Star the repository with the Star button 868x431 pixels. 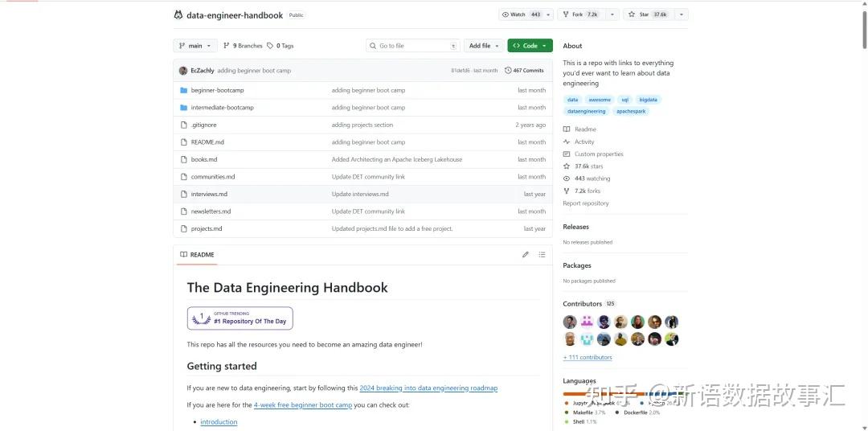point(647,15)
